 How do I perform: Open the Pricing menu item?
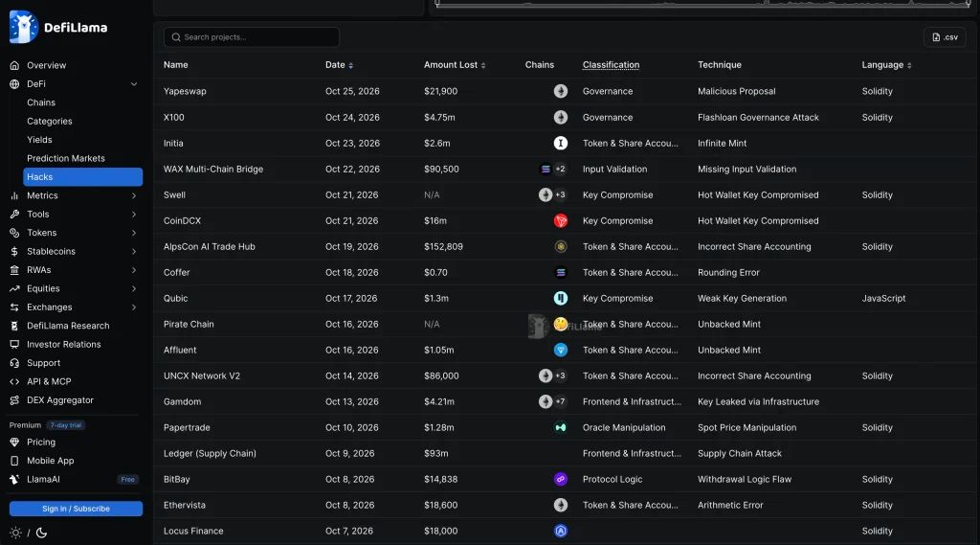[41, 442]
